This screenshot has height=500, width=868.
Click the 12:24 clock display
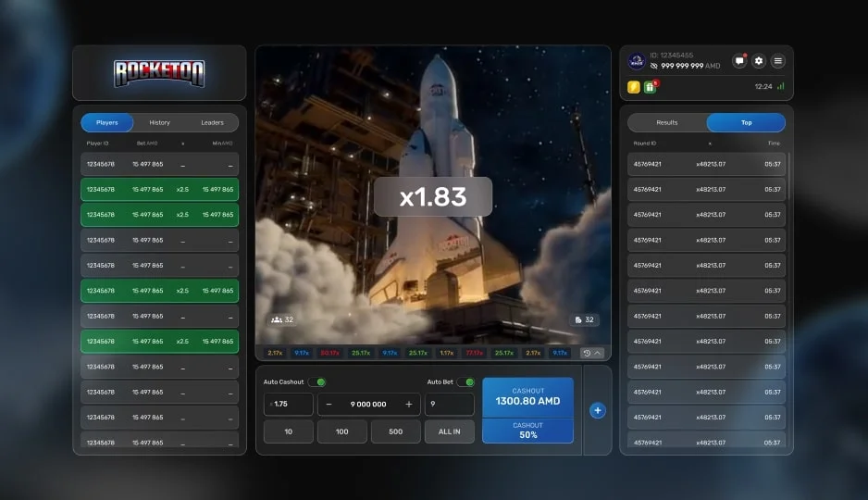[x=763, y=87]
